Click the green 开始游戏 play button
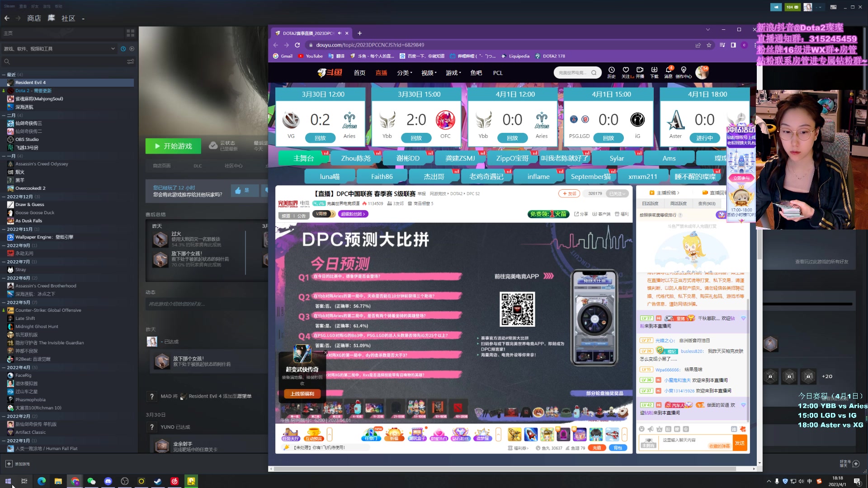Viewport: 868px width, 488px height. tap(173, 146)
